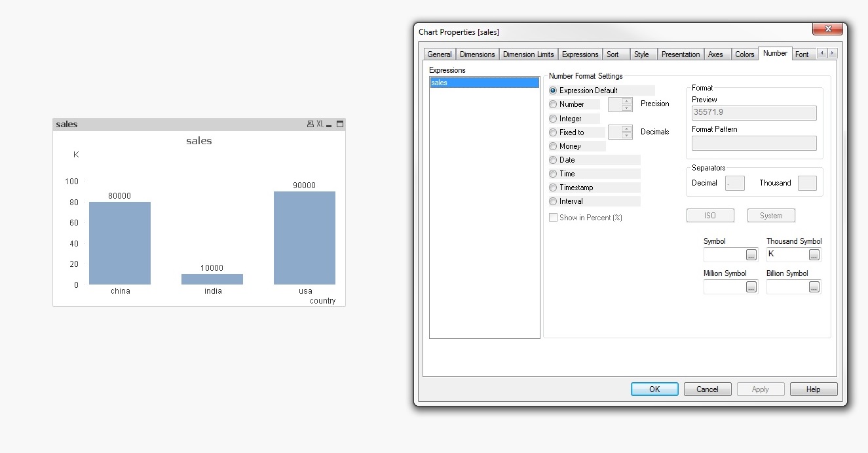Send the sales chart to Excel (XL icon)
The width and height of the screenshot is (868, 453).
pyautogui.click(x=320, y=124)
